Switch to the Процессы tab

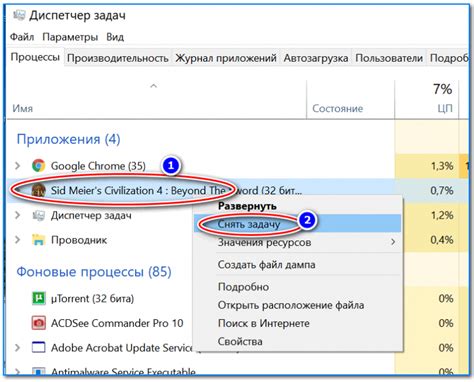coord(35,57)
